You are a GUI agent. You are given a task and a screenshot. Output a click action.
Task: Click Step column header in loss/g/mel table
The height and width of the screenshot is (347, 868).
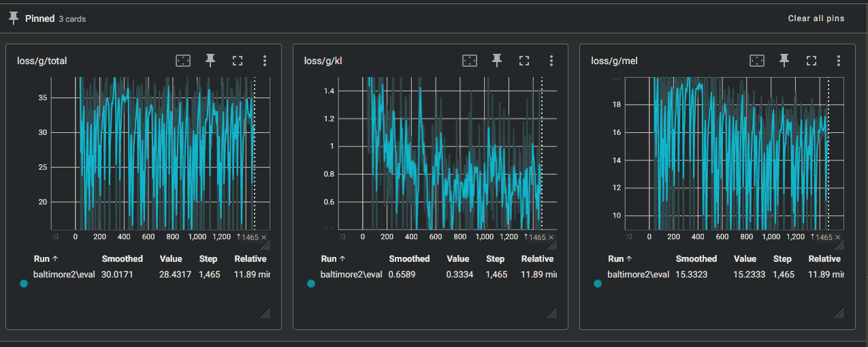pos(782,259)
